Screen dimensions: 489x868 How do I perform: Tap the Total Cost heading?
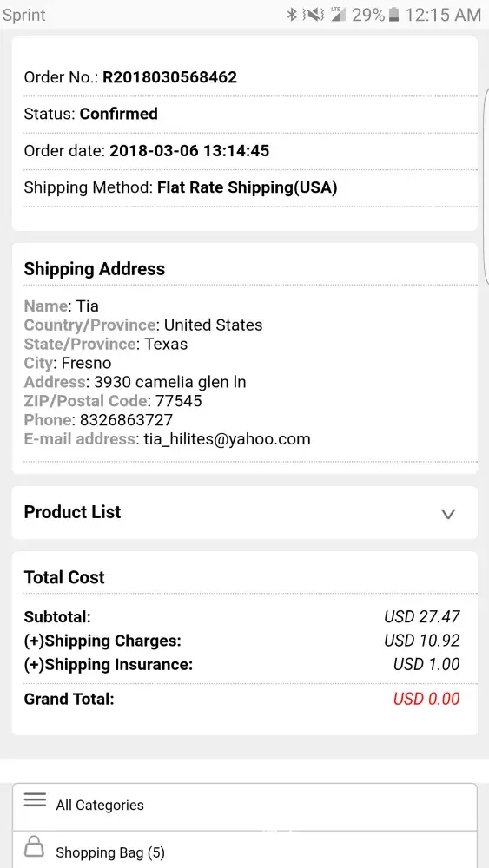64,577
